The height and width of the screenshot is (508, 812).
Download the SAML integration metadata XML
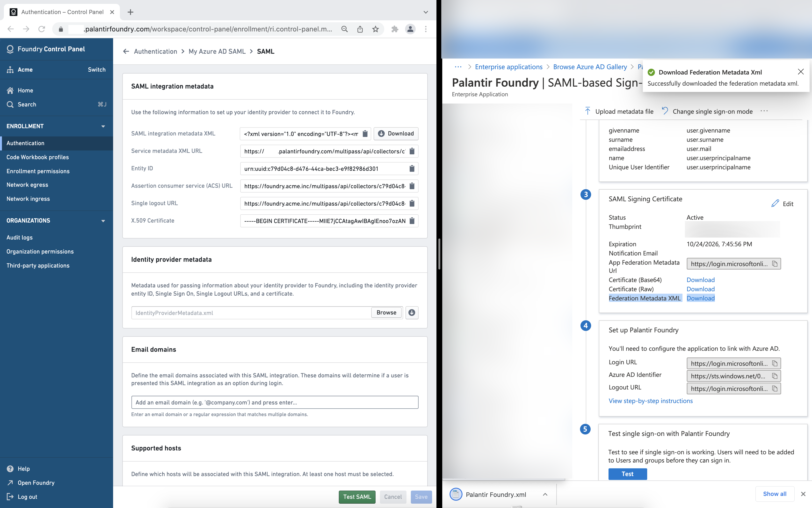[x=396, y=134]
